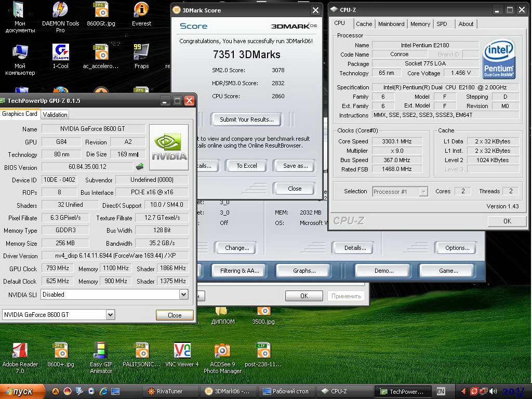Viewport: 532px width, 399px height.
Task: Launch the Everest desktop icon
Action: coord(141,14)
